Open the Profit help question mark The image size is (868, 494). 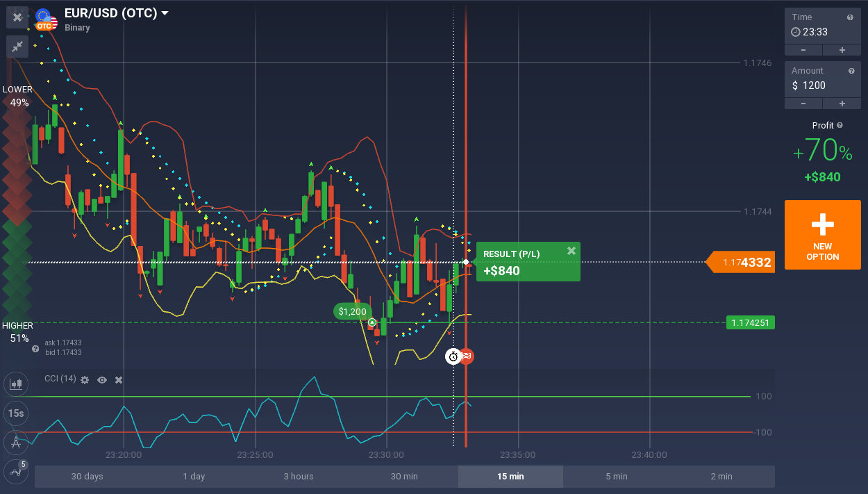[840, 126]
